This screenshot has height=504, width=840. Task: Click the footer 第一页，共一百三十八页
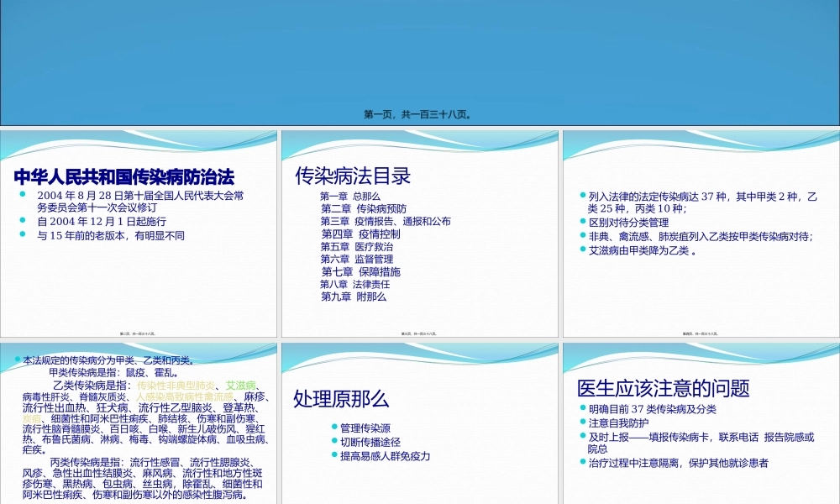[x=420, y=113]
